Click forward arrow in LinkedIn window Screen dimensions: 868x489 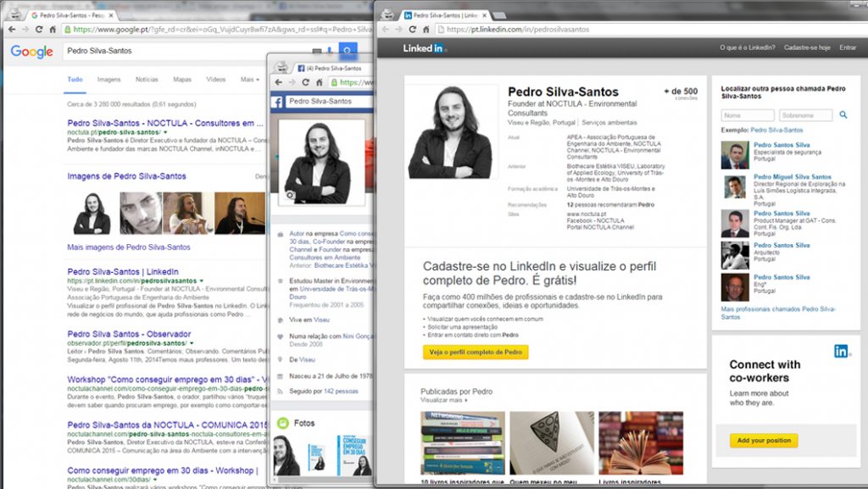(x=399, y=30)
